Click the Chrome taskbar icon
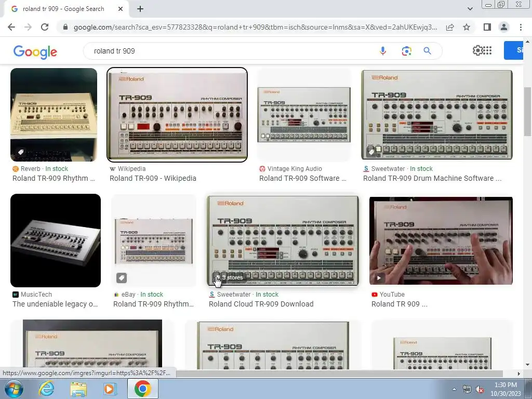 142,389
